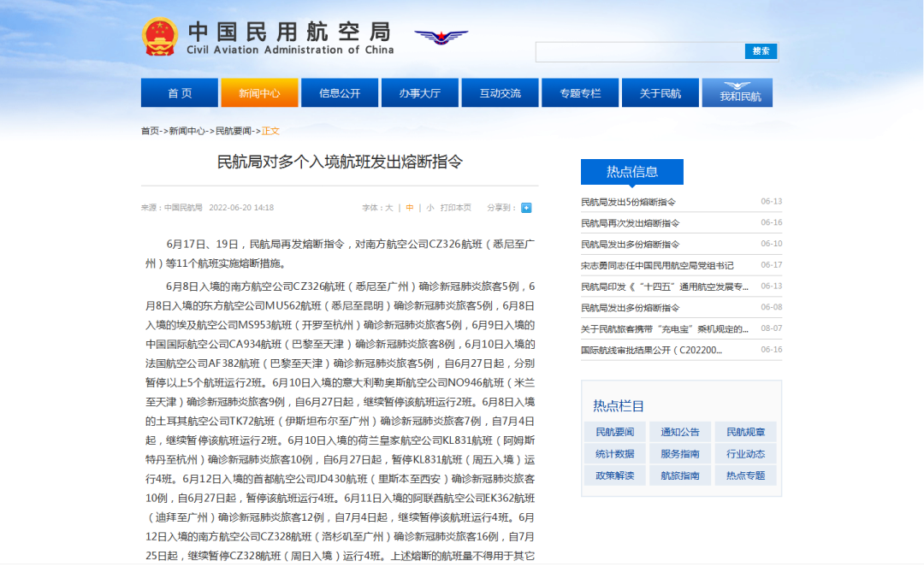Open 民航规章 under 热点栏目
Image resolution: width=924 pixels, height=567 pixels.
745,431
